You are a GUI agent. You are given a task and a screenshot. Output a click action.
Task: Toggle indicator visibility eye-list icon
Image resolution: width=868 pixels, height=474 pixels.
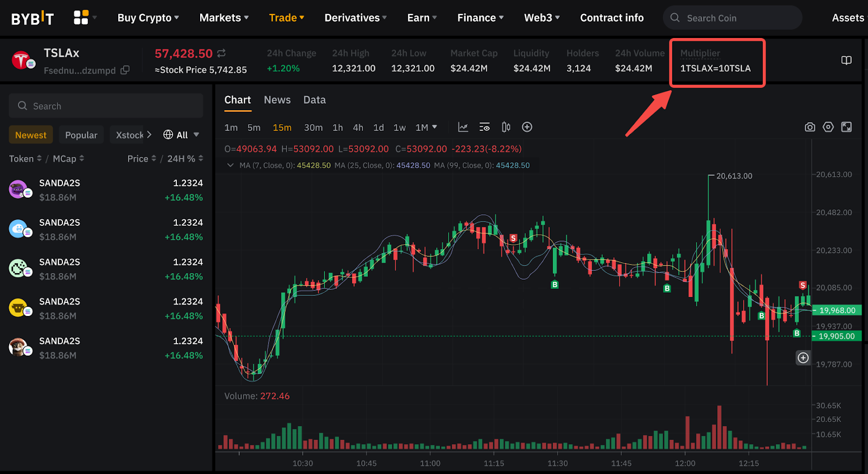(484, 127)
